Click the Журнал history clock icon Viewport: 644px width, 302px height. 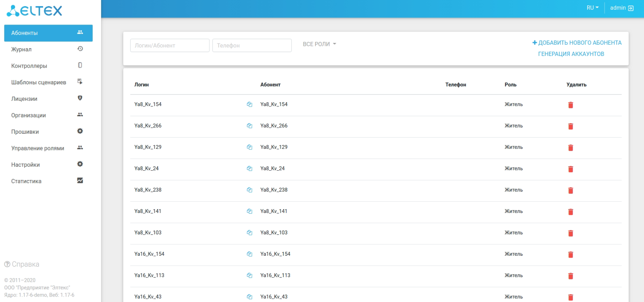[80, 49]
